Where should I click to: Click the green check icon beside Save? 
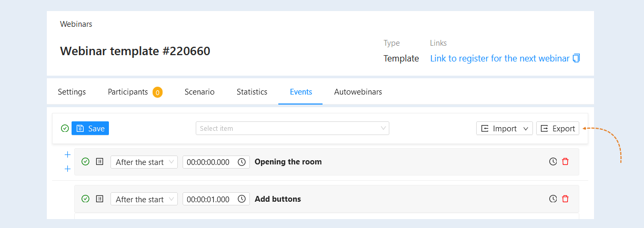(x=65, y=128)
